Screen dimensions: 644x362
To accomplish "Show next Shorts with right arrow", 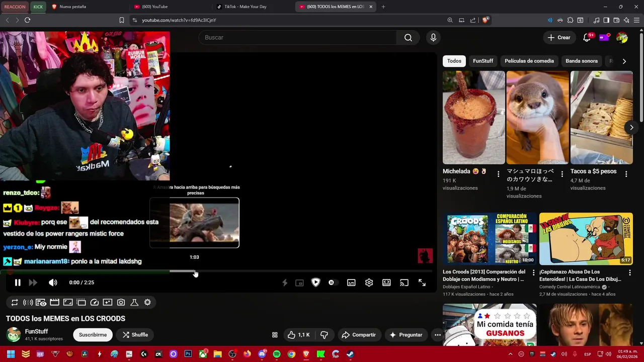I will (x=631, y=127).
